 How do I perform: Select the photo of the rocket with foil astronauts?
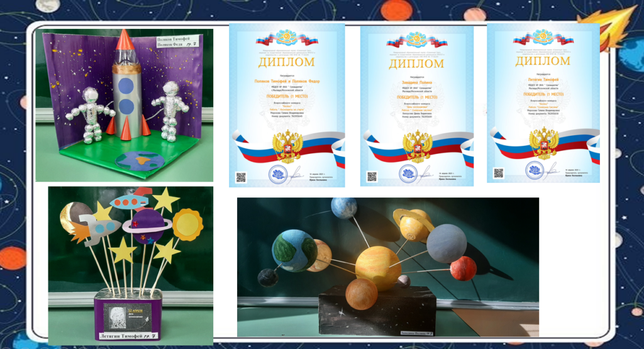[124, 105]
